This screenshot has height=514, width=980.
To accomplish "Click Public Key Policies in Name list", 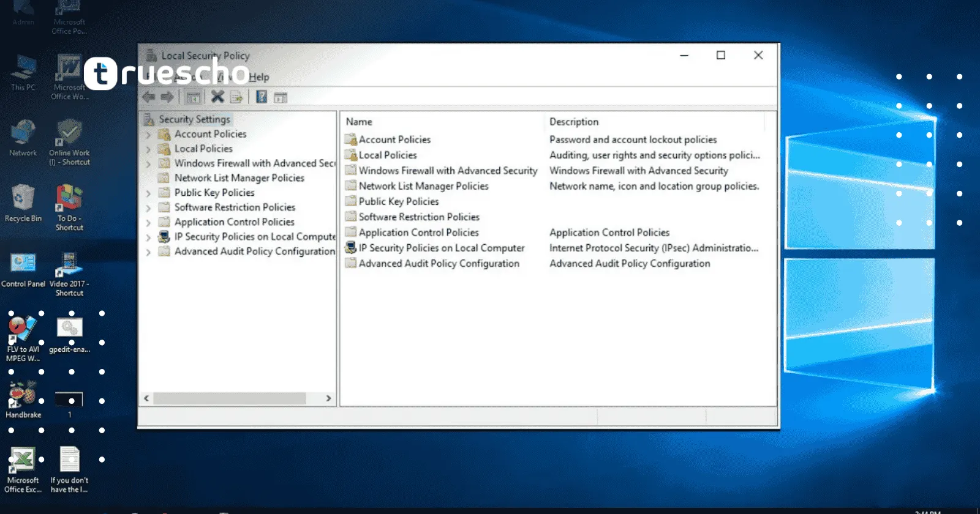I will coord(399,201).
